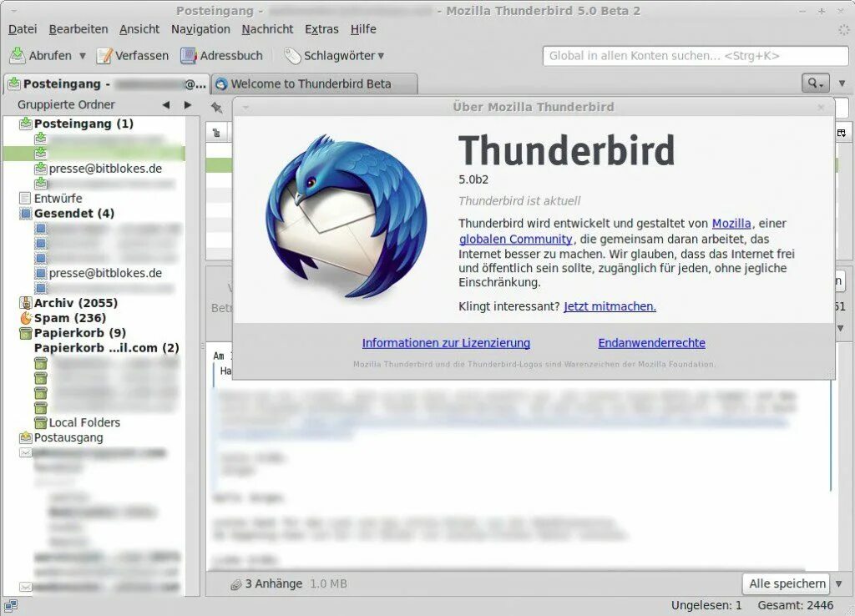
Task: Click the Jetzt mitmachen link
Action: (x=610, y=307)
